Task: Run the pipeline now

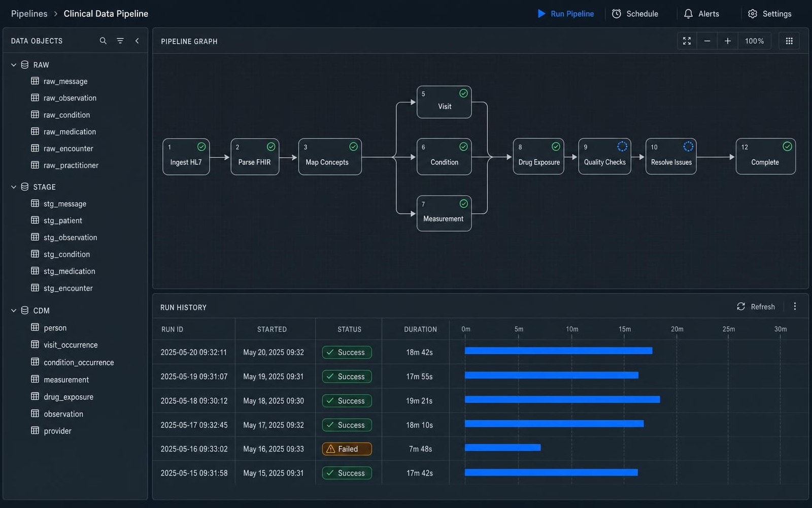Action: click(566, 14)
